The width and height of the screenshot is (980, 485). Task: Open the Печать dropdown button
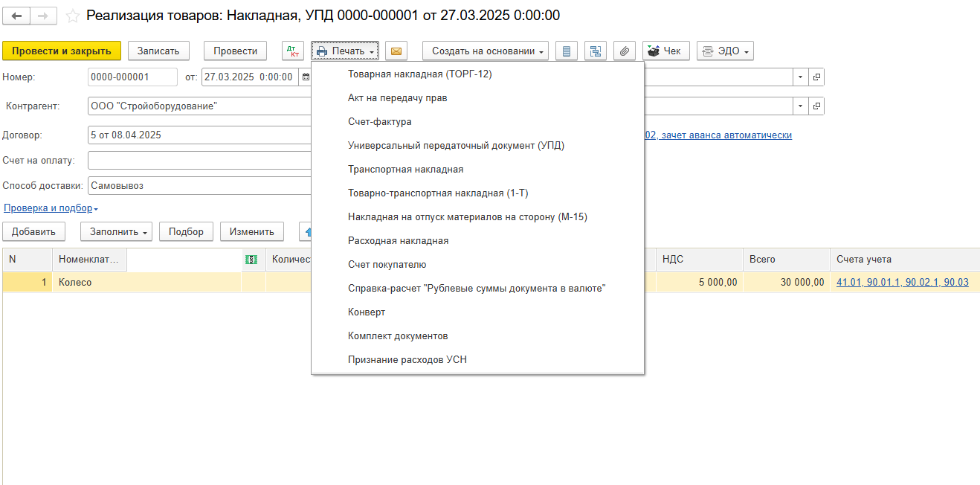[345, 51]
